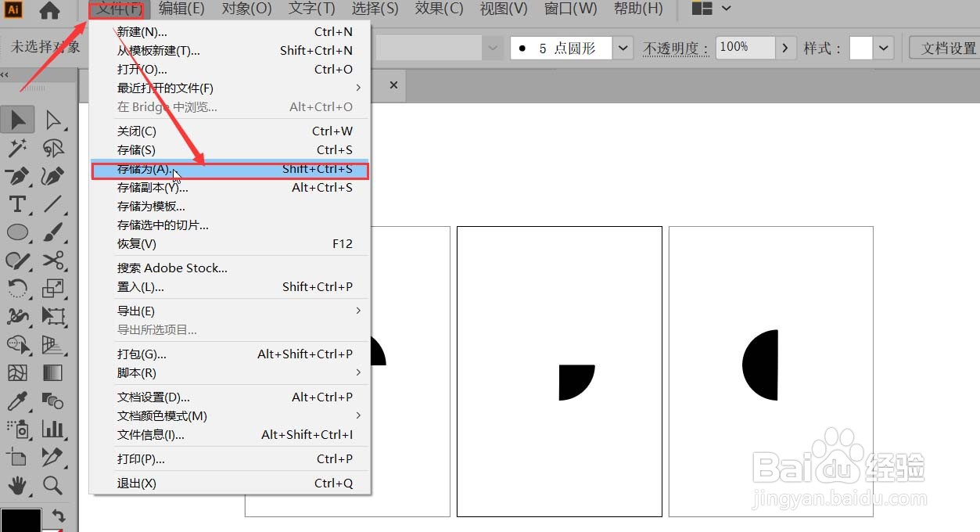Select the Free Transform tool
The height and width of the screenshot is (532, 980).
[53, 317]
